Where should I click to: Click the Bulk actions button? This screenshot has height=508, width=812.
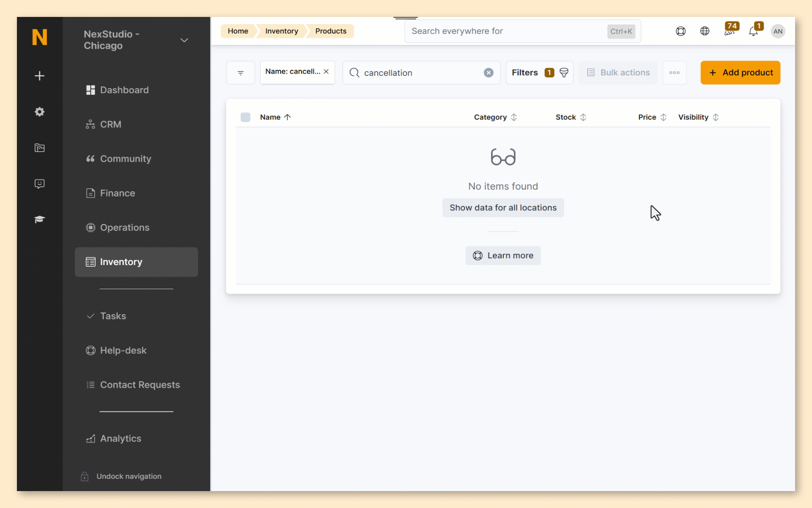(618, 73)
